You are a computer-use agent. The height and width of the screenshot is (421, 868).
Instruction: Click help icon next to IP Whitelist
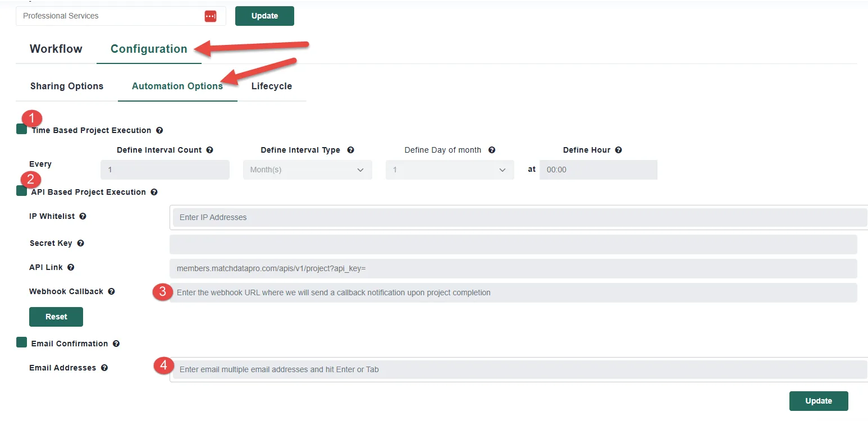click(x=83, y=216)
